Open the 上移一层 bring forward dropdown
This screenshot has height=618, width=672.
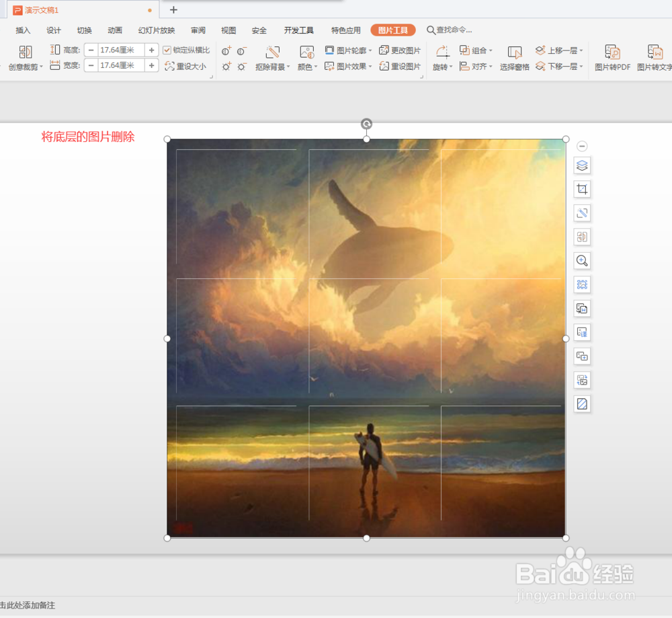tap(581, 50)
